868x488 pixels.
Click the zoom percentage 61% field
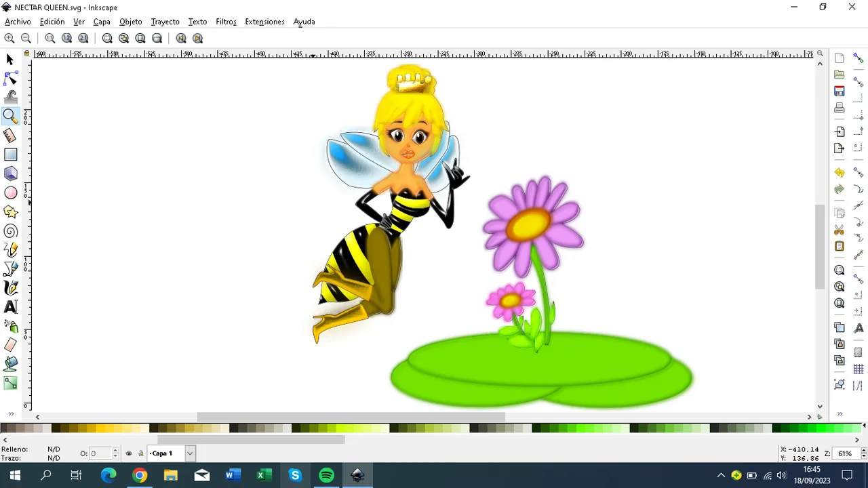tap(846, 453)
